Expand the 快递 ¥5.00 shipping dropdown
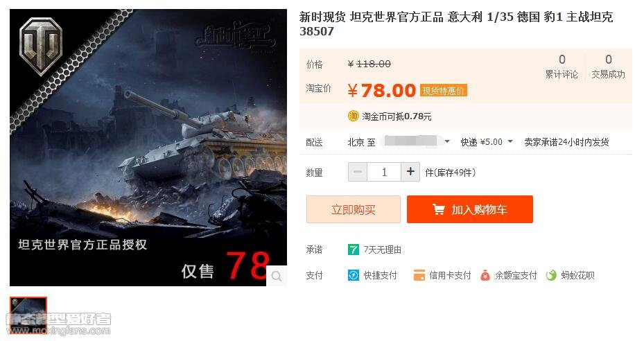Viewport: 644px width, 341px height. coord(487,142)
